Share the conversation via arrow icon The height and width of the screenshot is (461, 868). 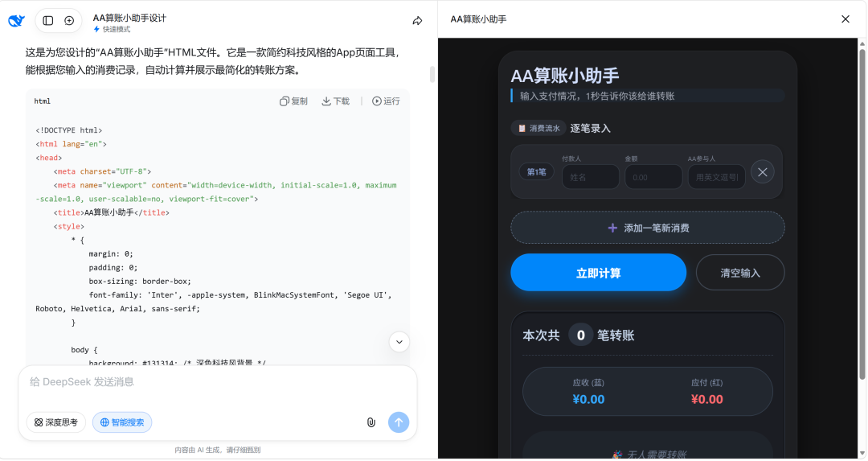coord(417,20)
